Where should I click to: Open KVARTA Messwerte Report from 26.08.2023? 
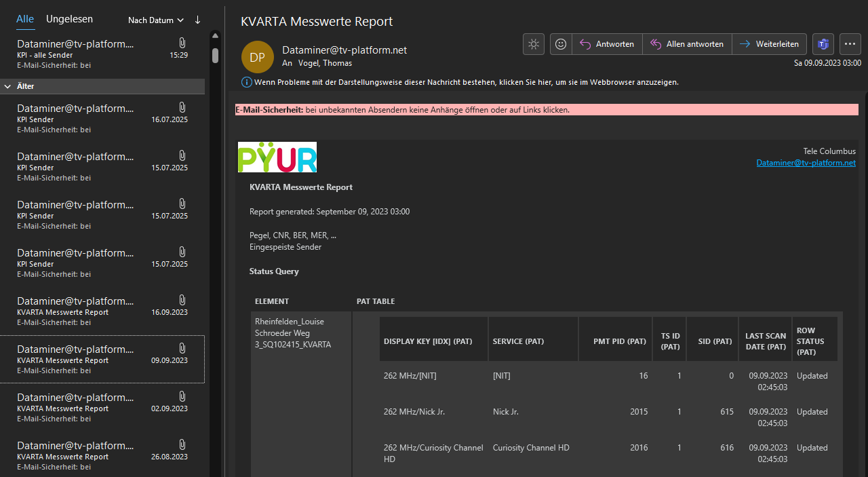(102, 455)
